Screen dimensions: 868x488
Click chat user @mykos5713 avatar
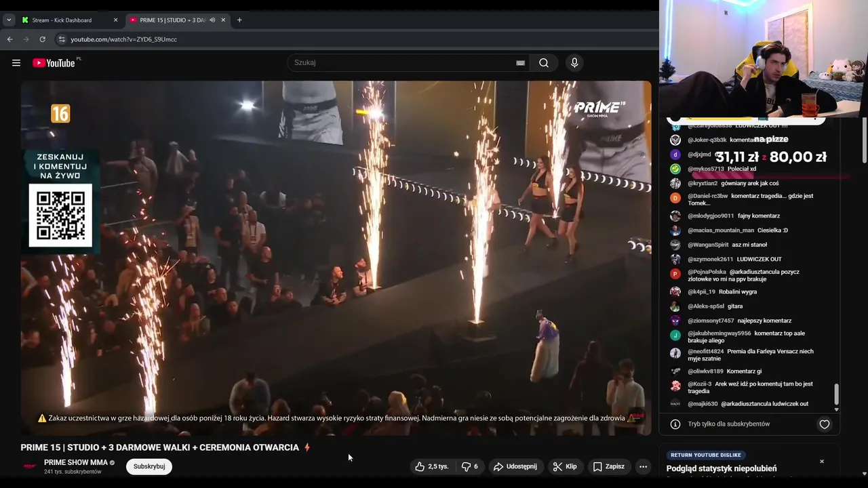point(675,169)
